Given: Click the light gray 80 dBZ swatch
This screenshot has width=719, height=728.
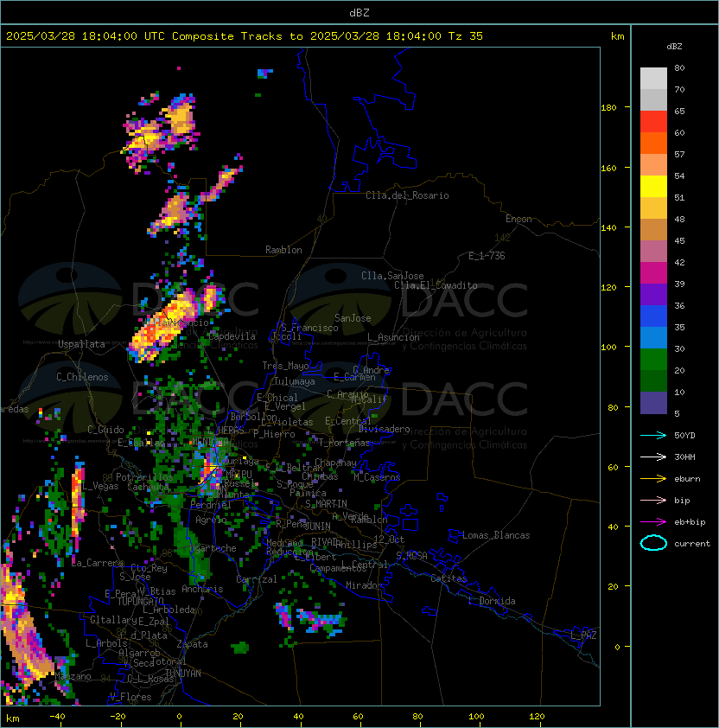Looking at the screenshot, I should point(653,79).
